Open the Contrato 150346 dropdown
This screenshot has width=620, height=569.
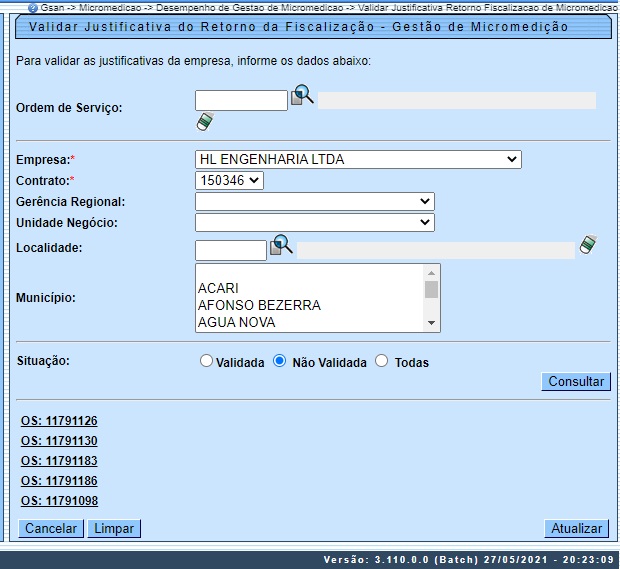click(229, 180)
